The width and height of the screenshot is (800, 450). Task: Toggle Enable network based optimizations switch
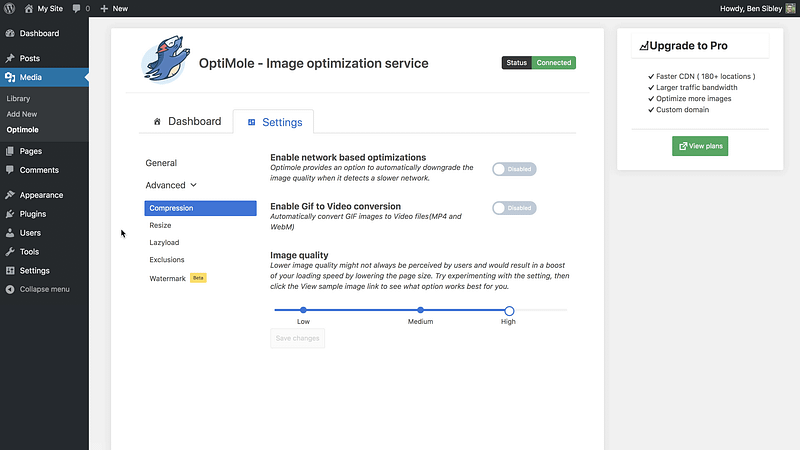pos(514,169)
